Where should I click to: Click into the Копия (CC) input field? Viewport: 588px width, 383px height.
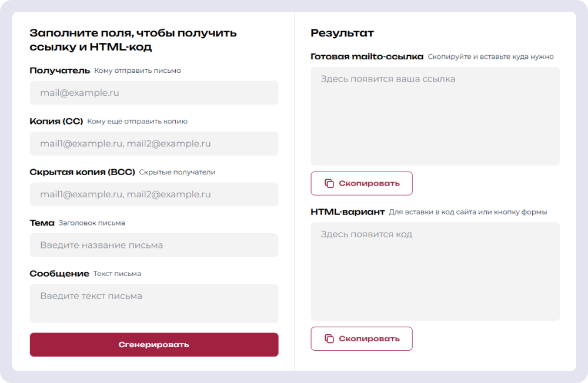[154, 143]
